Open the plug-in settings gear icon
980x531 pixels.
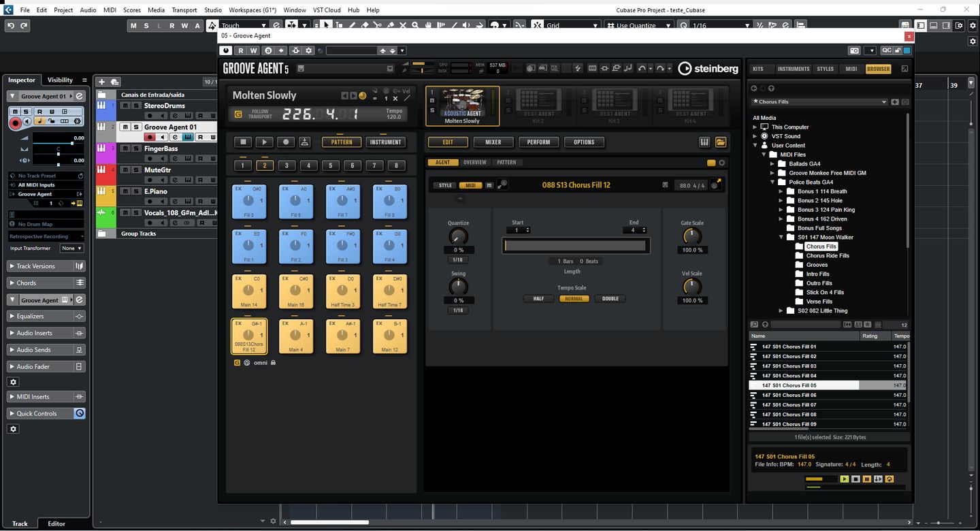tap(309, 50)
